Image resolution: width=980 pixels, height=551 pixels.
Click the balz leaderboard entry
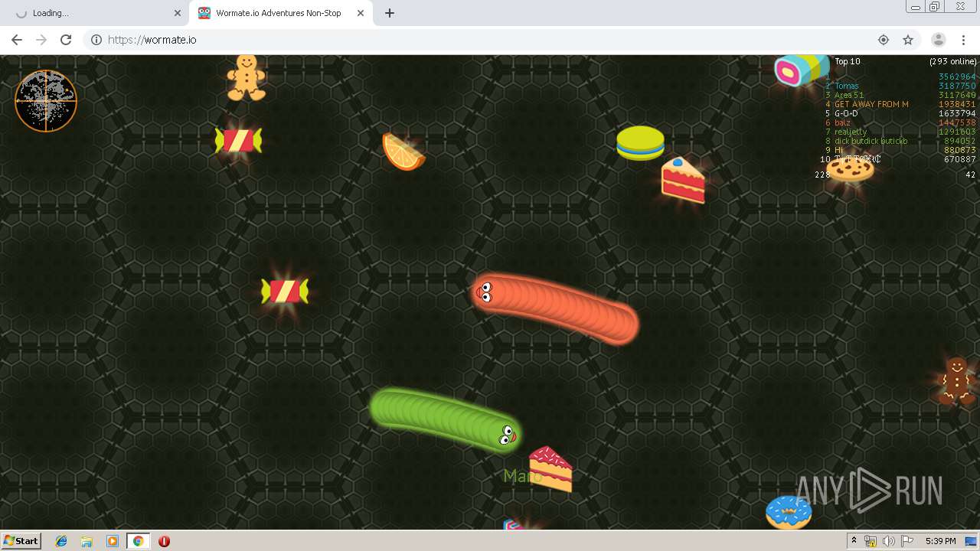[x=842, y=122]
